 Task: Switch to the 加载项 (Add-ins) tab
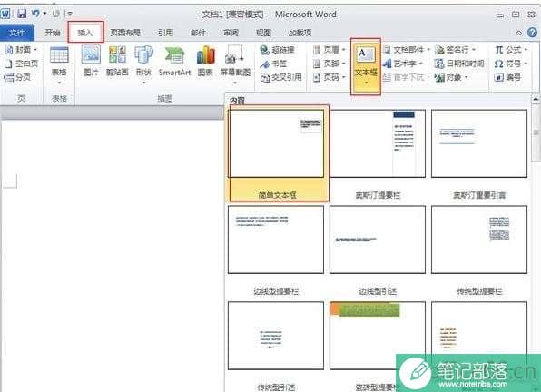point(300,33)
